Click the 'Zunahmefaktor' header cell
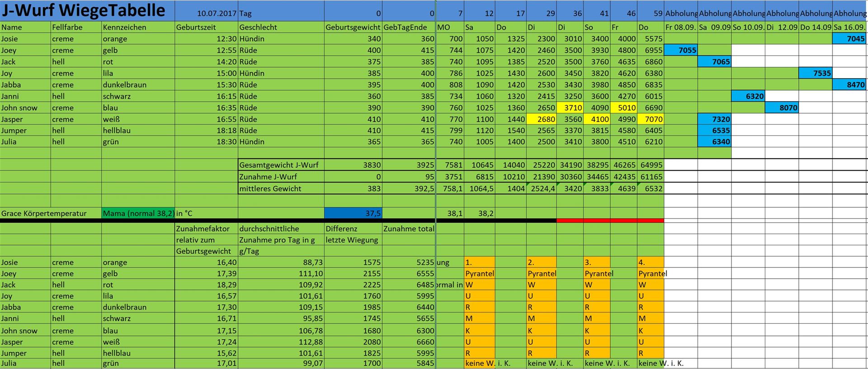The height and width of the screenshot is (369, 868). [207, 229]
